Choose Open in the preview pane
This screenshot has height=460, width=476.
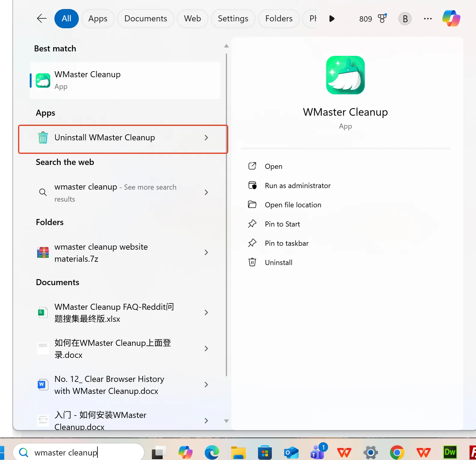345,166
